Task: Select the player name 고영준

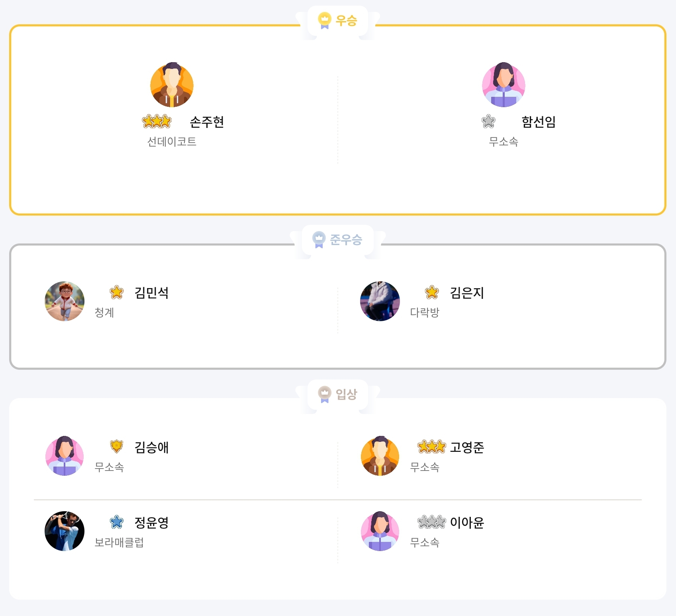Action: [x=467, y=447]
